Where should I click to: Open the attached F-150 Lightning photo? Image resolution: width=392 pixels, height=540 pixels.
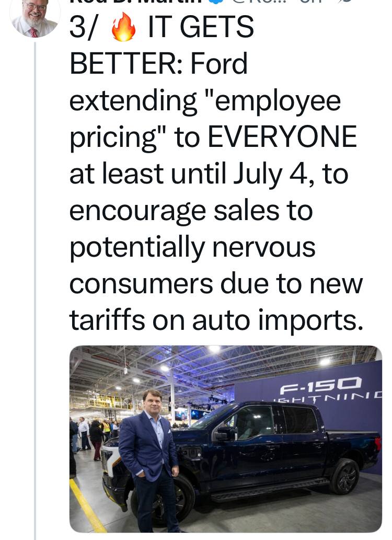[226, 439]
